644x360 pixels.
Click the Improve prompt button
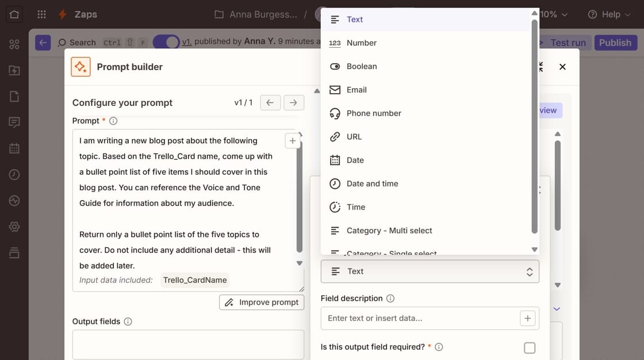[x=262, y=302]
